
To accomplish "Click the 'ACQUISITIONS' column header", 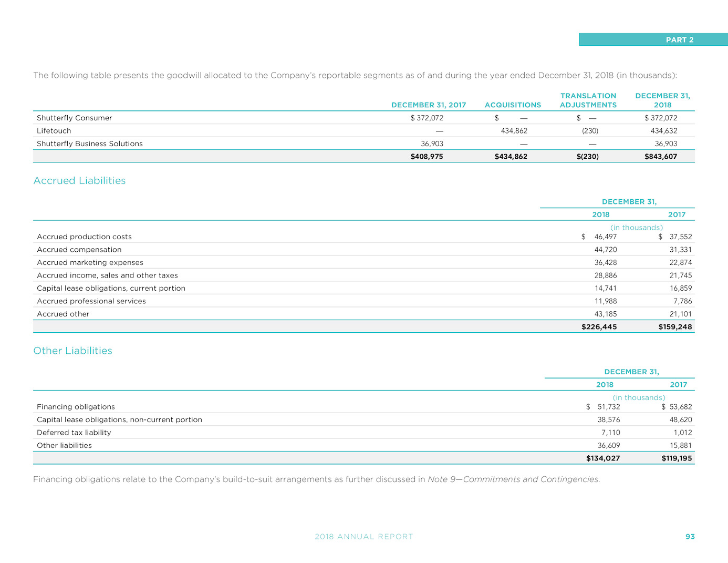I will [x=513, y=105].
